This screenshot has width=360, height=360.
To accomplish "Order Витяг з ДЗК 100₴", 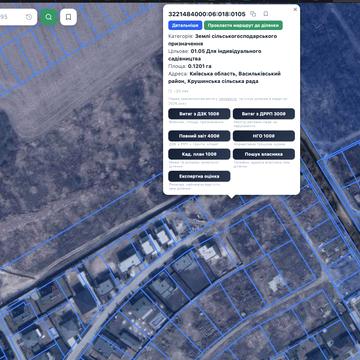I will pyautogui.click(x=199, y=114).
